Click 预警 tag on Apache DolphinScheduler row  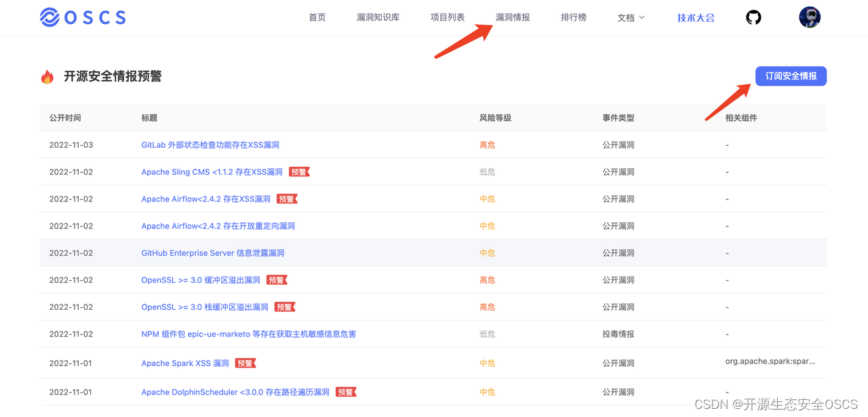(x=346, y=392)
